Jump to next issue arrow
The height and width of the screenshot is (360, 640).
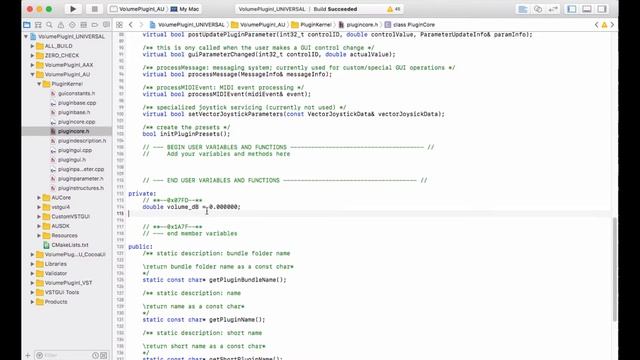pos(612,25)
